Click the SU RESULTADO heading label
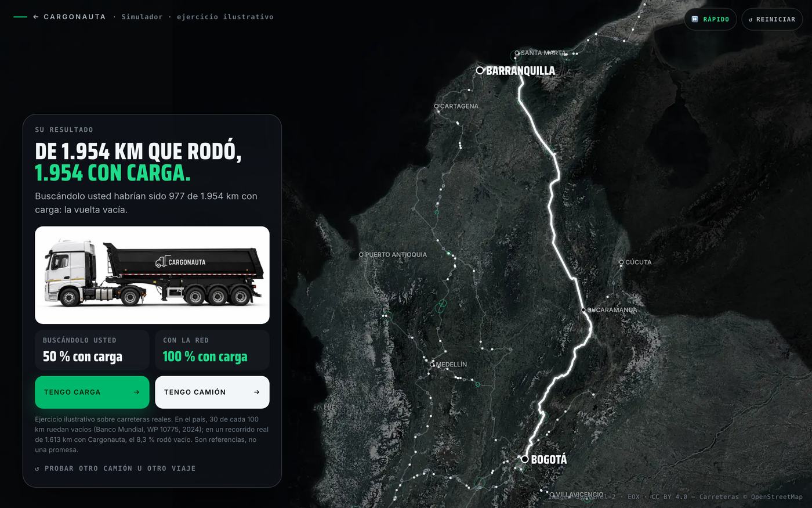The width and height of the screenshot is (812, 508). pos(64,130)
